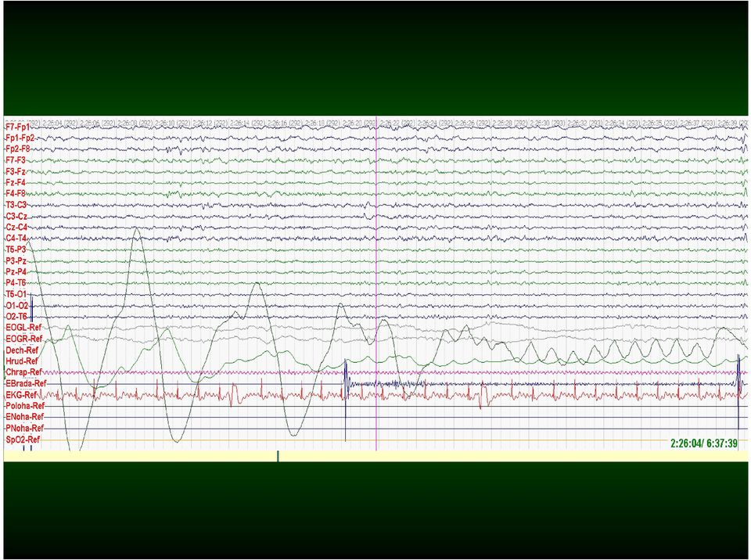Click the C4-T4 channel label

pos(16,238)
